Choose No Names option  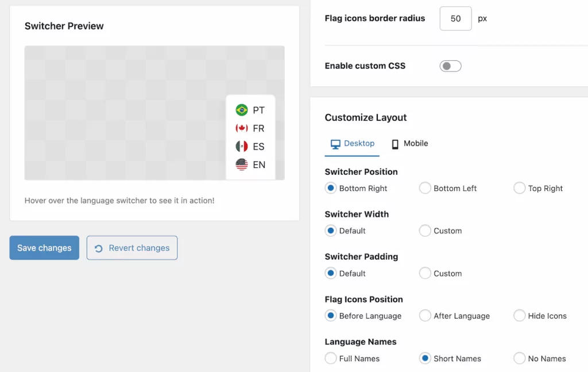pos(519,358)
